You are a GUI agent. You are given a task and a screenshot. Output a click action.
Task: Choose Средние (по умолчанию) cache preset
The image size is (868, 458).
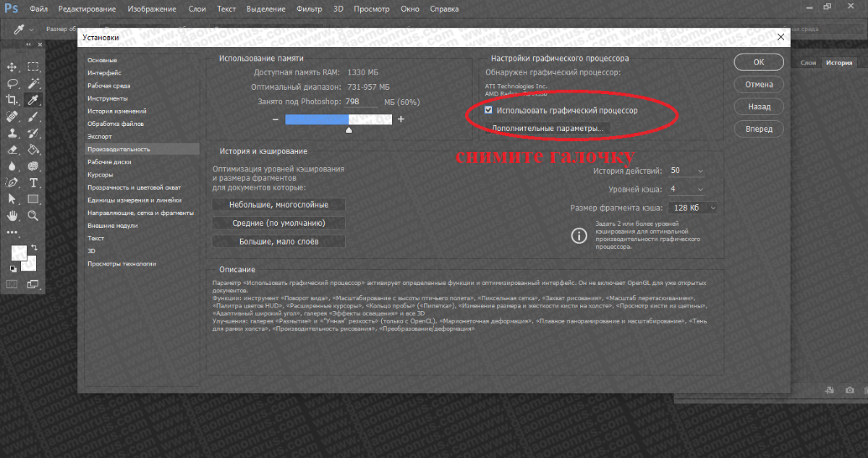tap(278, 223)
